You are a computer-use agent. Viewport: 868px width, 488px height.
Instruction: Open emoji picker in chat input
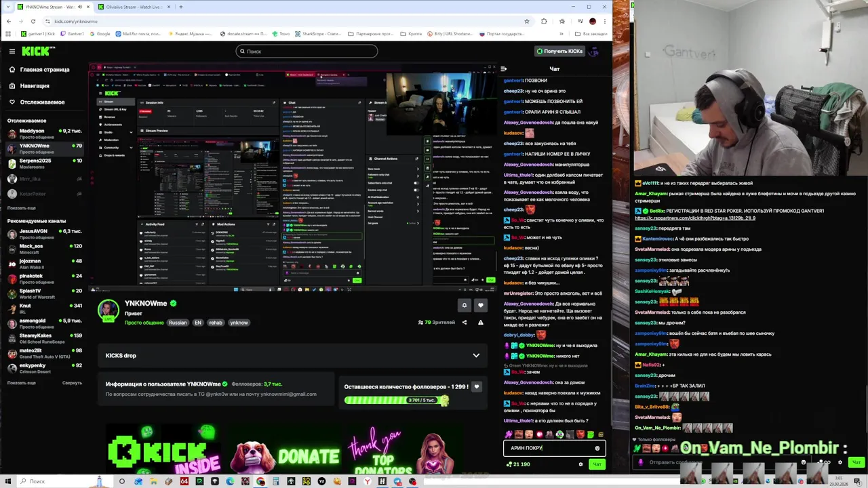597,448
